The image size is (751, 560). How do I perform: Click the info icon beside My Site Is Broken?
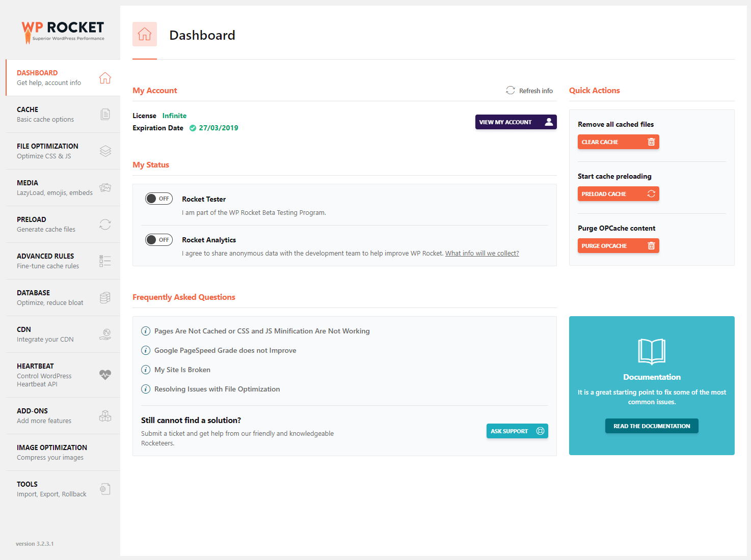(x=146, y=370)
